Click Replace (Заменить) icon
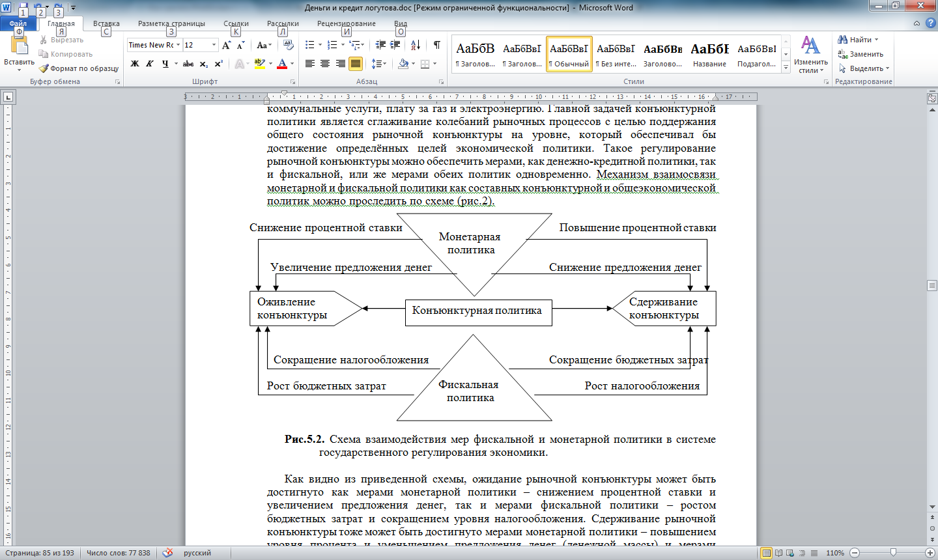 click(842, 54)
